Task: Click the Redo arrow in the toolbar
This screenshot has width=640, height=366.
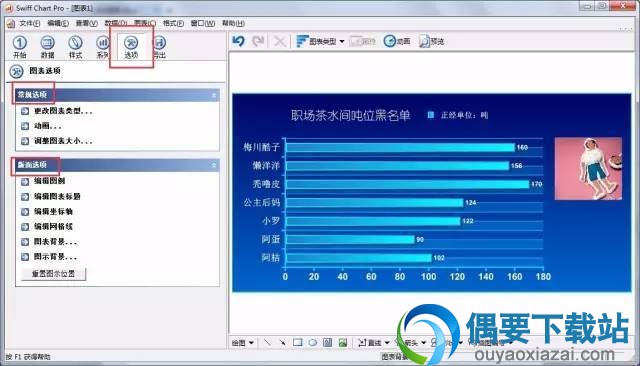Action: pyautogui.click(x=258, y=41)
